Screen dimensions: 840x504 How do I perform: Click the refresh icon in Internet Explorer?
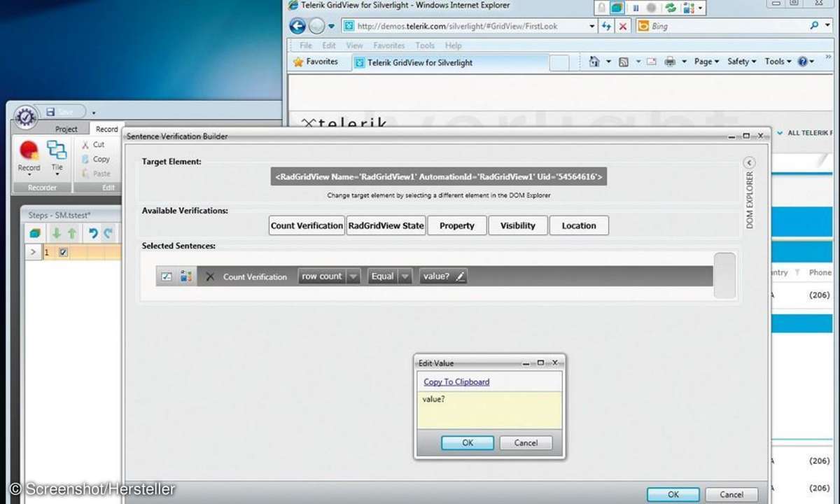[x=606, y=27]
